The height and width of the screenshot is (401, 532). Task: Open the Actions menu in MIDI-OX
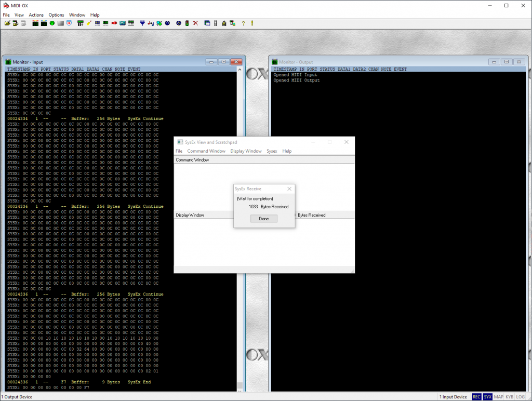click(x=36, y=15)
